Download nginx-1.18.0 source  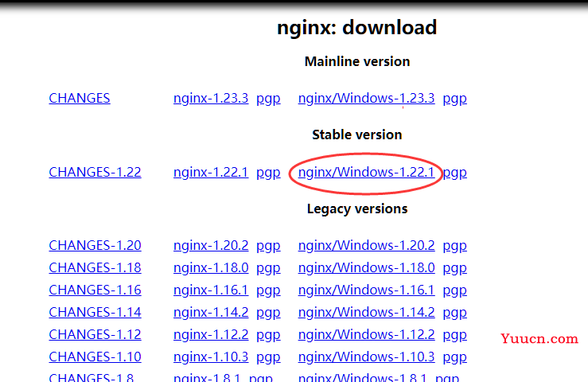(x=211, y=267)
